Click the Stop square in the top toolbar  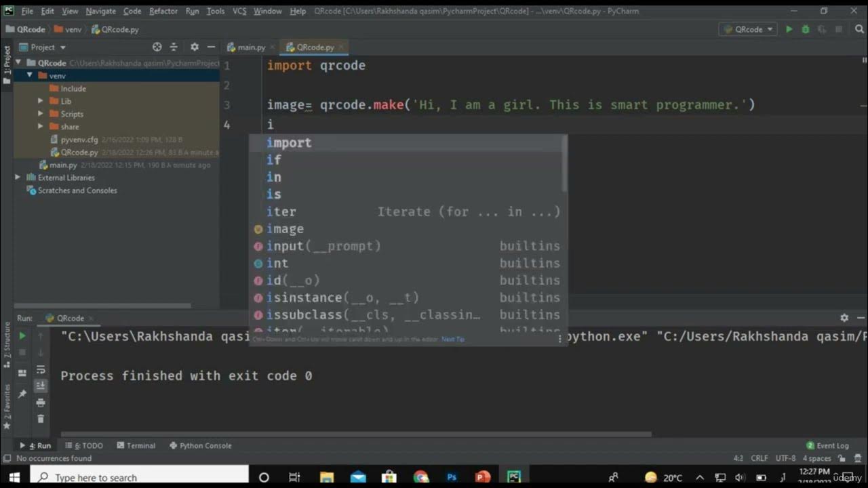pos(839,29)
